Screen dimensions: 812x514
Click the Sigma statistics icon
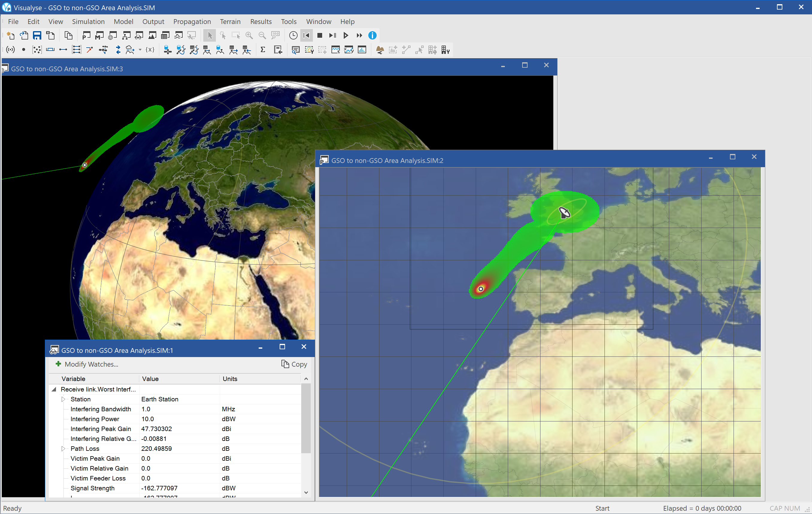coord(263,50)
